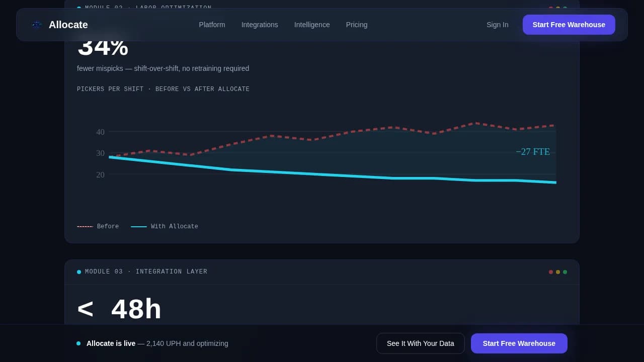Click the live status dot in bottom bar
Screen dimensions: 644x362
coord(78,343)
